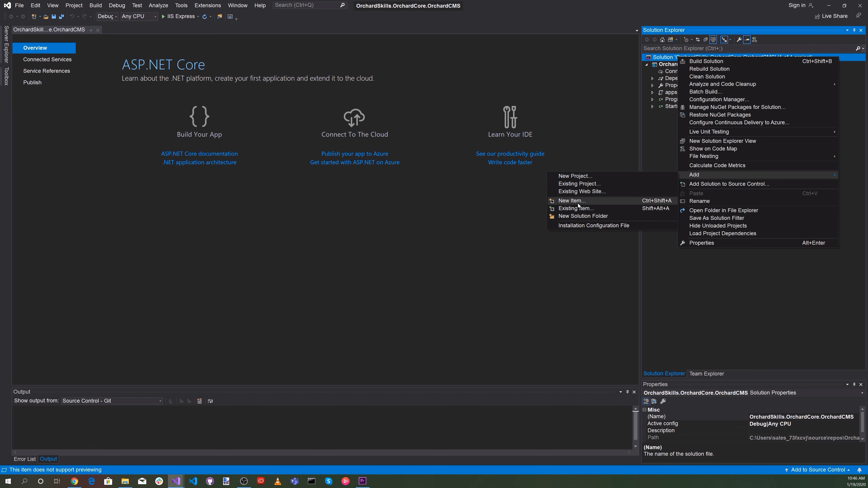The height and width of the screenshot is (488, 868).
Task: Click the Save All icon
Action: coord(61,16)
